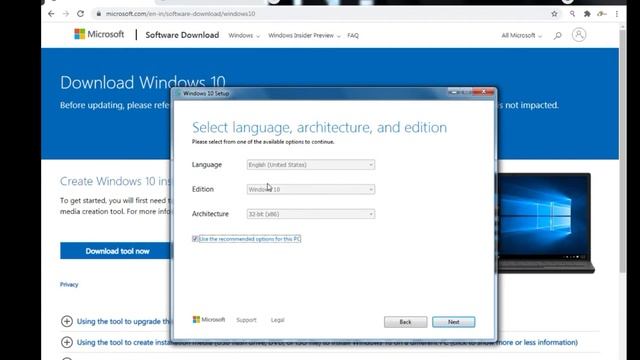Go back using browser back arrow
The width and height of the screenshot is (640, 360).
[x=51, y=14]
